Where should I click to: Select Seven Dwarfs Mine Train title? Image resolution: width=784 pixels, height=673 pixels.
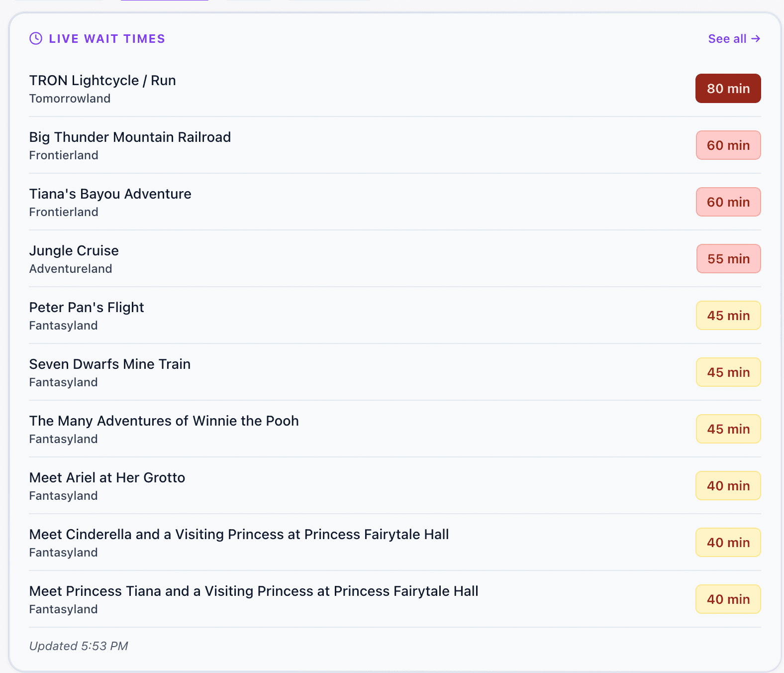(x=110, y=364)
